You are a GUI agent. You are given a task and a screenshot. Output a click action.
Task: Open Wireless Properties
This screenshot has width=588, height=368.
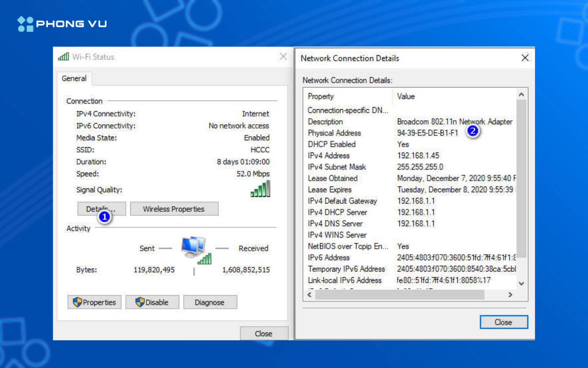click(x=174, y=209)
